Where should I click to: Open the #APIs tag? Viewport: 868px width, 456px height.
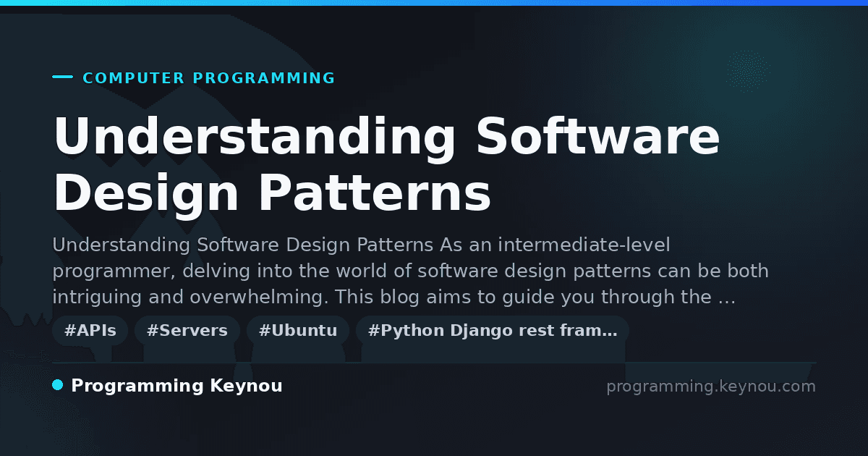90,331
